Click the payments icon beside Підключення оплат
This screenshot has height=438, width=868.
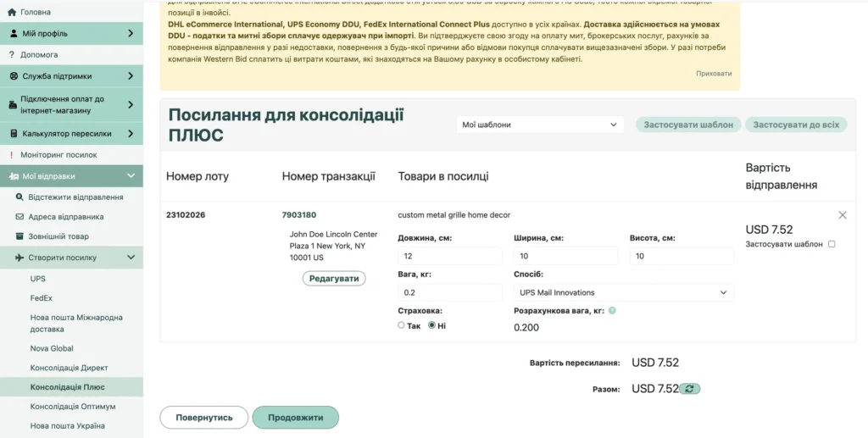pyautogui.click(x=14, y=105)
